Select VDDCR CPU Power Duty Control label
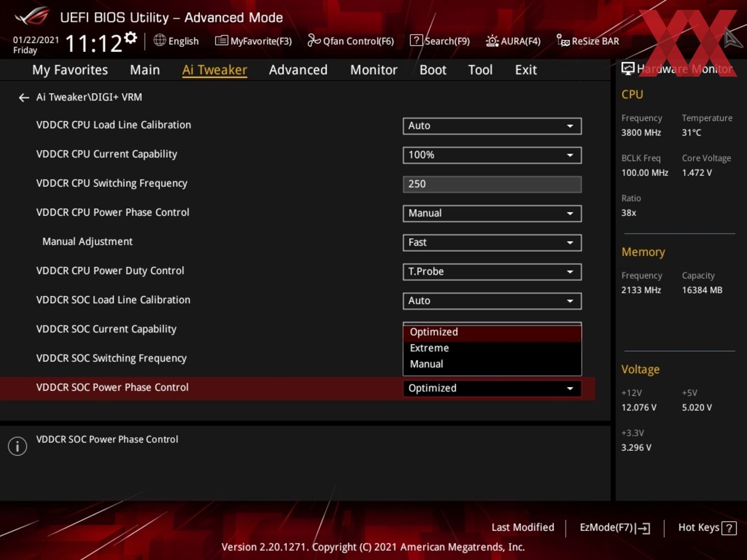This screenshot has width=747, height=560. [110, 271]
